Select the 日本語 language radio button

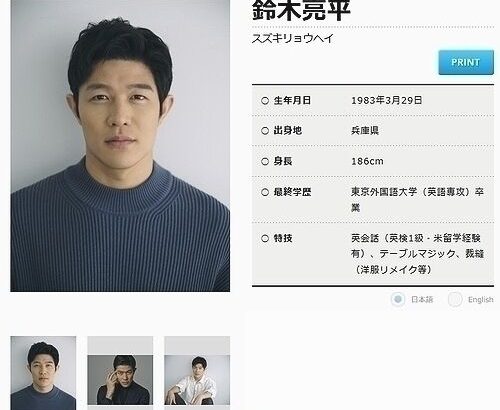[398, 299]
